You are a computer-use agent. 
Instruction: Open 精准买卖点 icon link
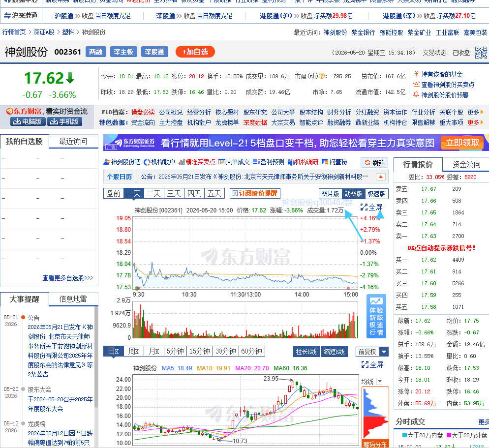(x=196, y=162)
